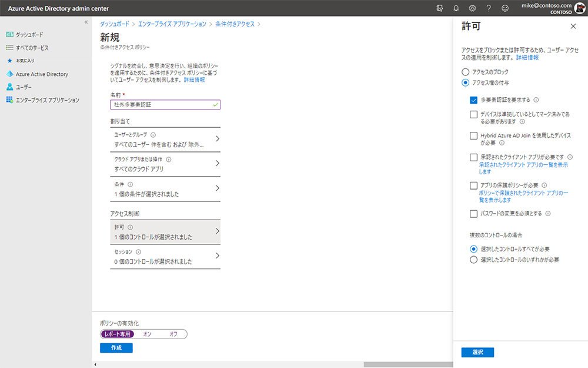Click info icon next to 承認されたクライアント アプリが必要です
This screenshot has height=368, width=588.
tap(570, 157)
